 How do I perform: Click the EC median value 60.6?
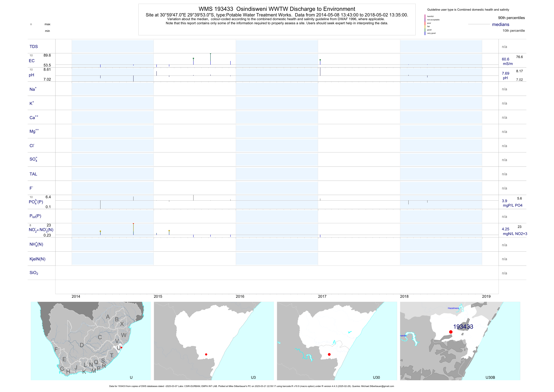pyautogui.click(x=505, y=59)
